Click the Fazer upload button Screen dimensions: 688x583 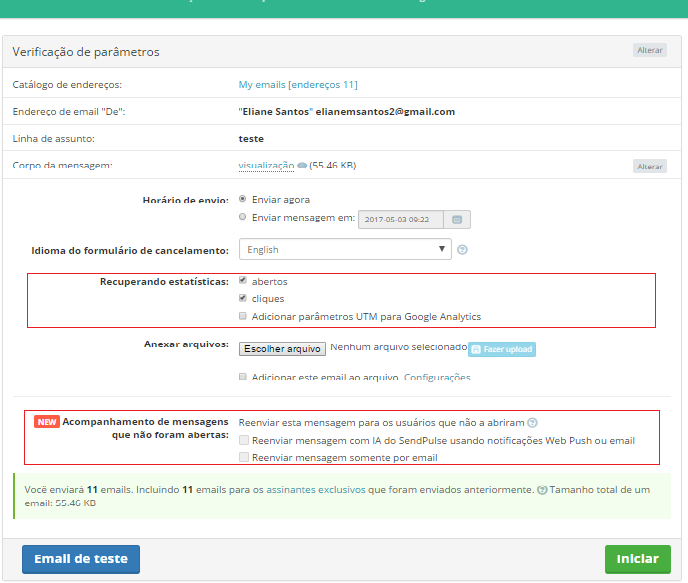coord(502,349)
